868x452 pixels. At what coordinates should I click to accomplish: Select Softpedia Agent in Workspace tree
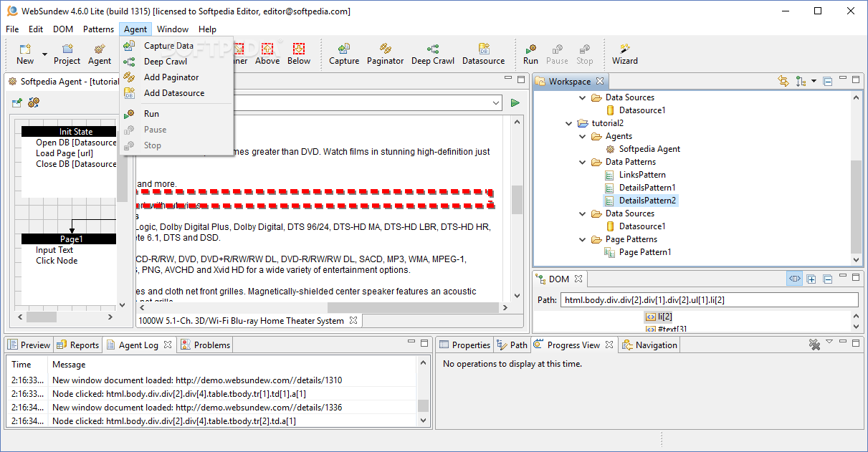tap(649, 149)
